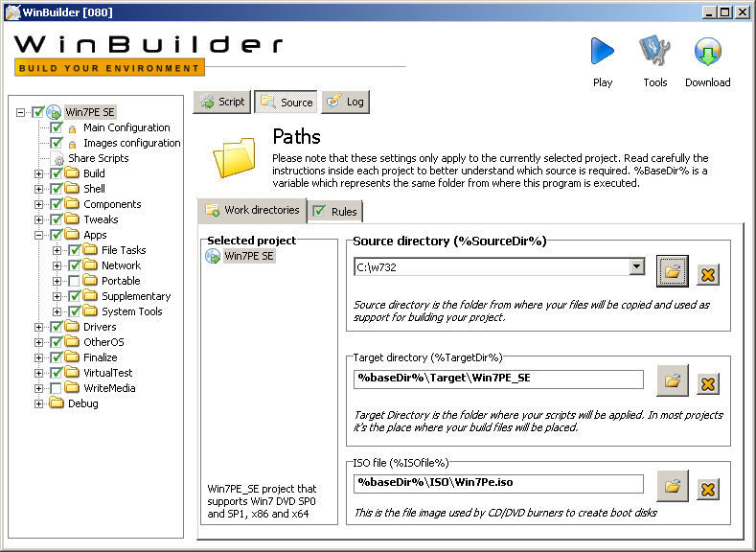Click the large Paths folder icon
This screenshot has height=552, width=756.
(235, 157)
